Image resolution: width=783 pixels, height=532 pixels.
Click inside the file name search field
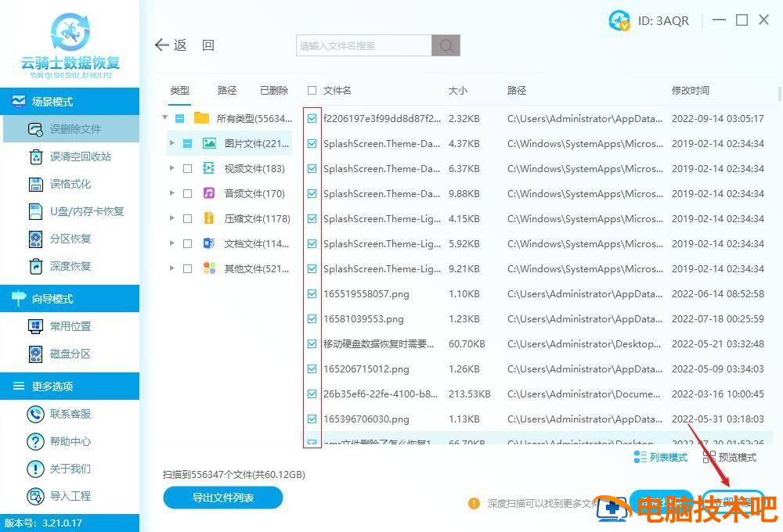[x=364, y=46]
